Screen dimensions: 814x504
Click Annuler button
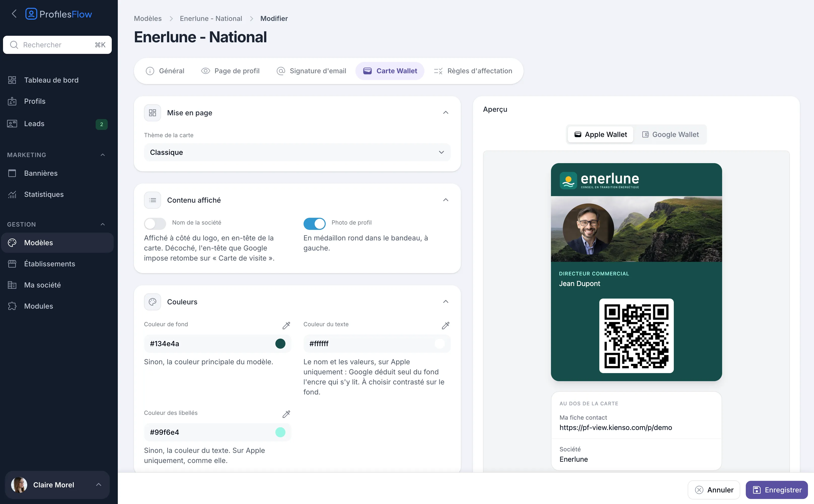(714, 490)
